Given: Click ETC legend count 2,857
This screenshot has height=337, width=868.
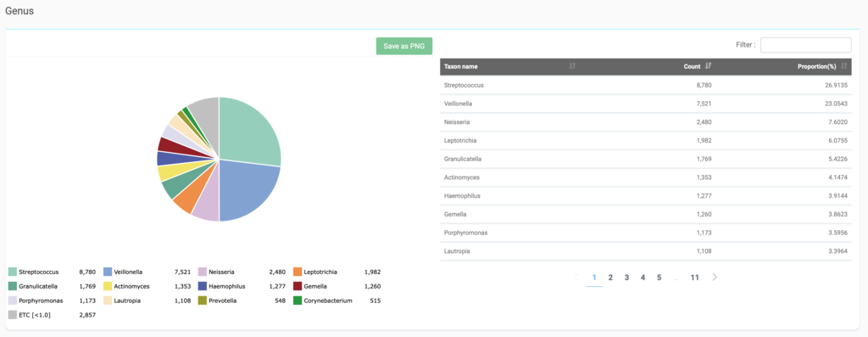Looking at the screenshot, I should 87,315.
